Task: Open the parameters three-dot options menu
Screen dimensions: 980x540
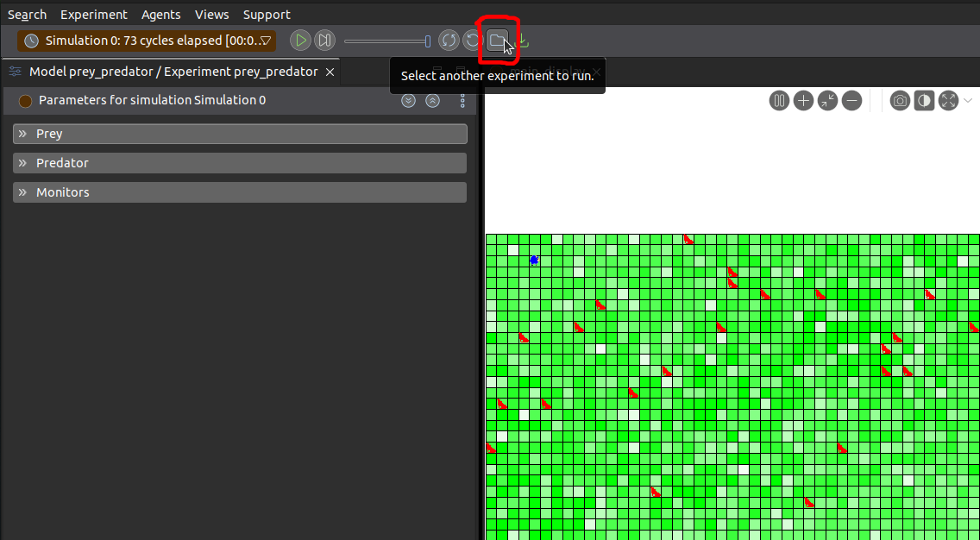Action: tap(462, 101)
